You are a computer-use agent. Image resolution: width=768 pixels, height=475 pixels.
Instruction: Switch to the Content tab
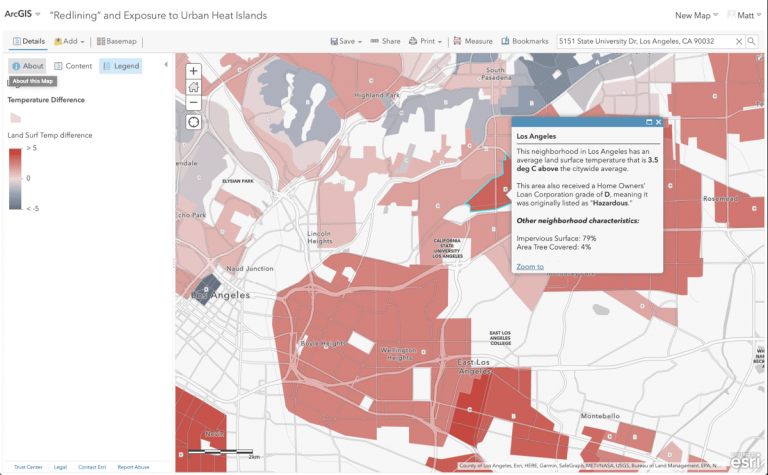coord(73,66)
